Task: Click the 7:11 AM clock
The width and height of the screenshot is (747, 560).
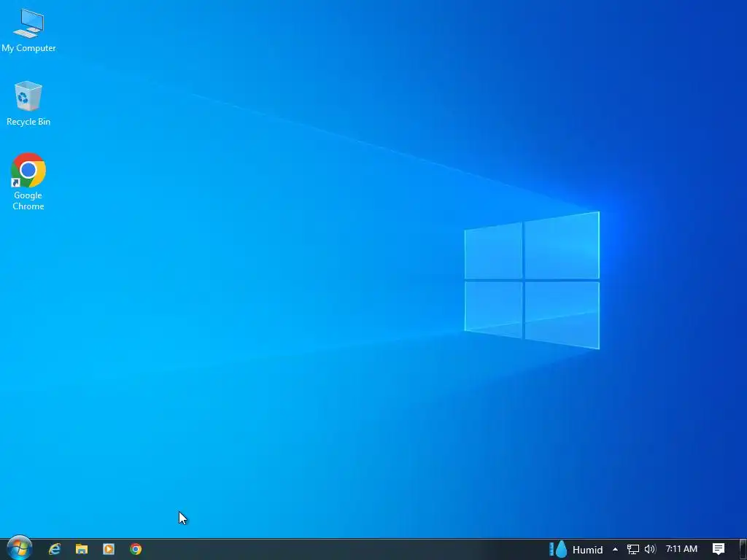Action: point(681,549)
